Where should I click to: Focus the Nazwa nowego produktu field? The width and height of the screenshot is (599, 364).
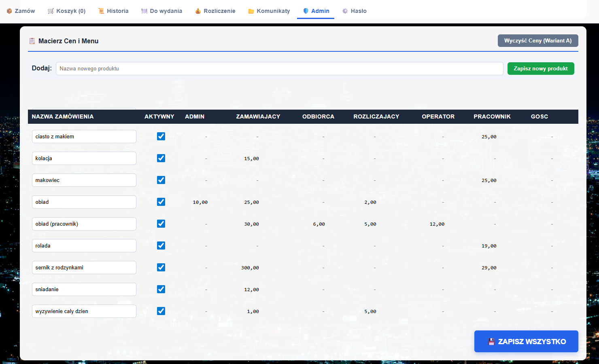coord(280,68)
